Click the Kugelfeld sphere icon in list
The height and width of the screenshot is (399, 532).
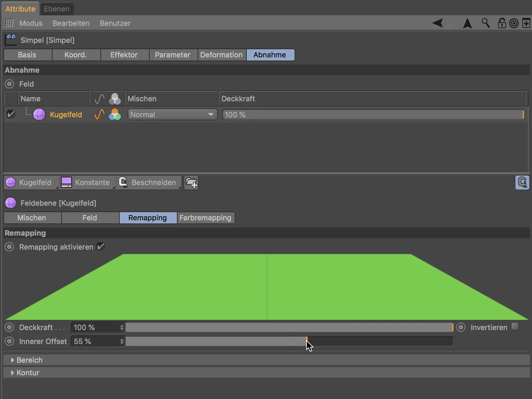pos(39,115)
